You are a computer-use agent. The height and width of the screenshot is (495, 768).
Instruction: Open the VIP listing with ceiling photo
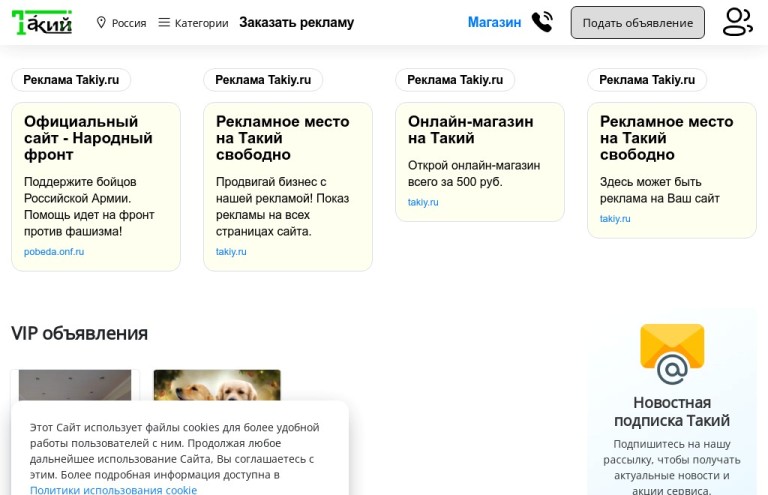(75, 385)
